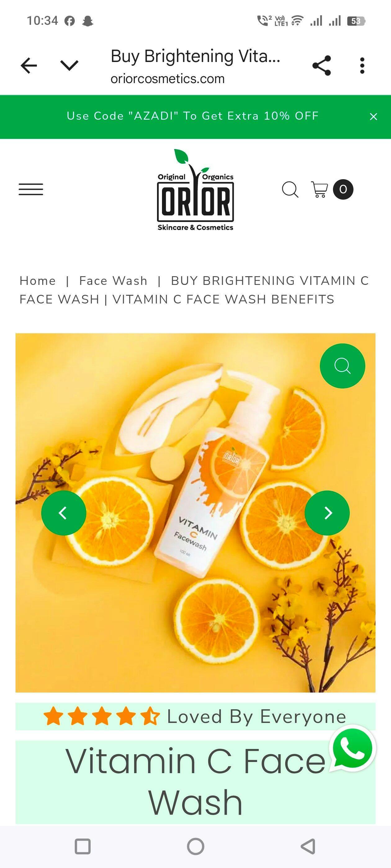Image resolution: width=391 pixels, height=868 pixels.
Task: Dismiss the AZADI promo banner
Action: point(373,117)
